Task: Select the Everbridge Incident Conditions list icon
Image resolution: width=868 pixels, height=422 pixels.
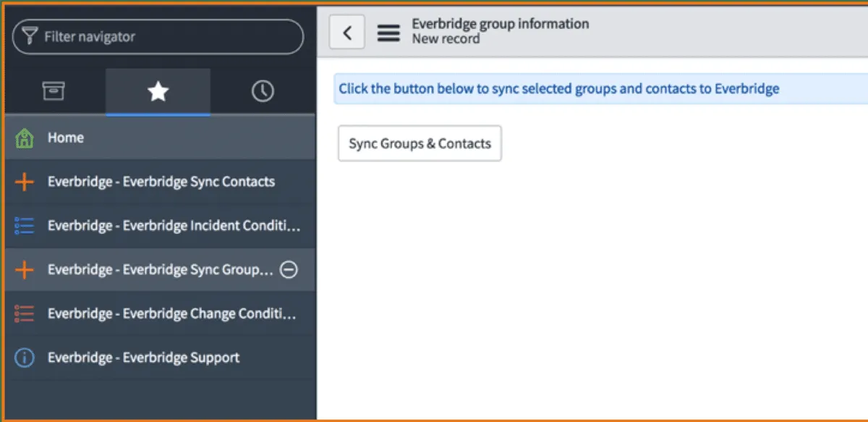Action: click(24, 226)
